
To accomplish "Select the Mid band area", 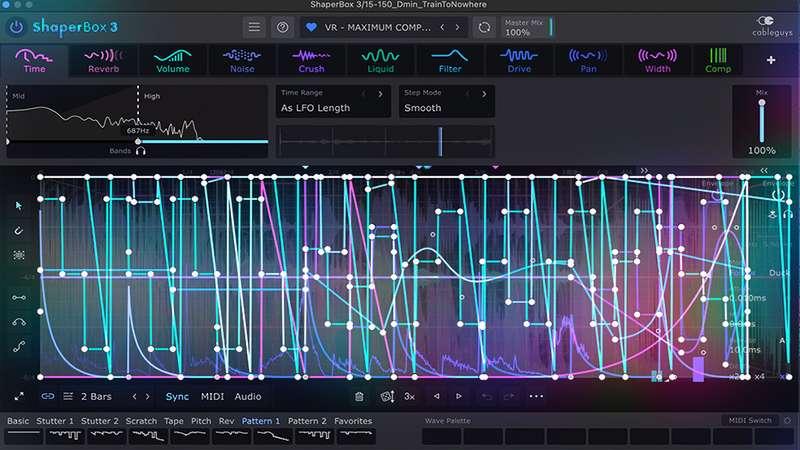I will point(72,113).
